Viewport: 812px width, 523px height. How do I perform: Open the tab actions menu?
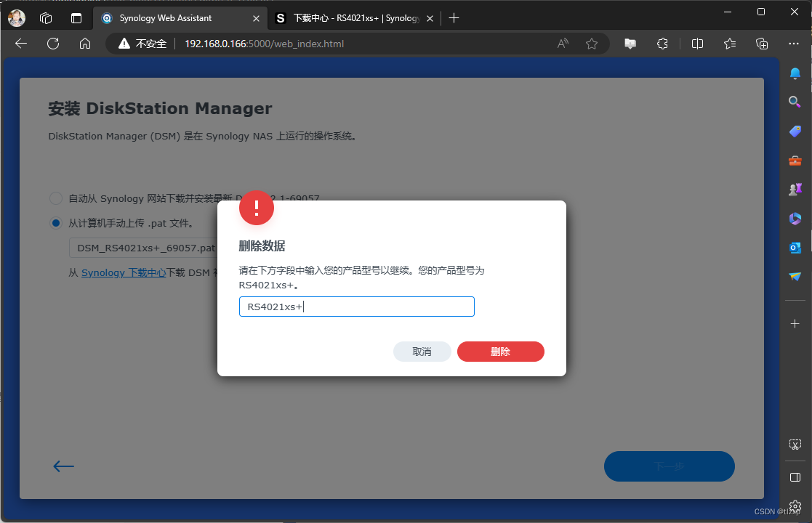pyautogui.click(x=76, y=18)
